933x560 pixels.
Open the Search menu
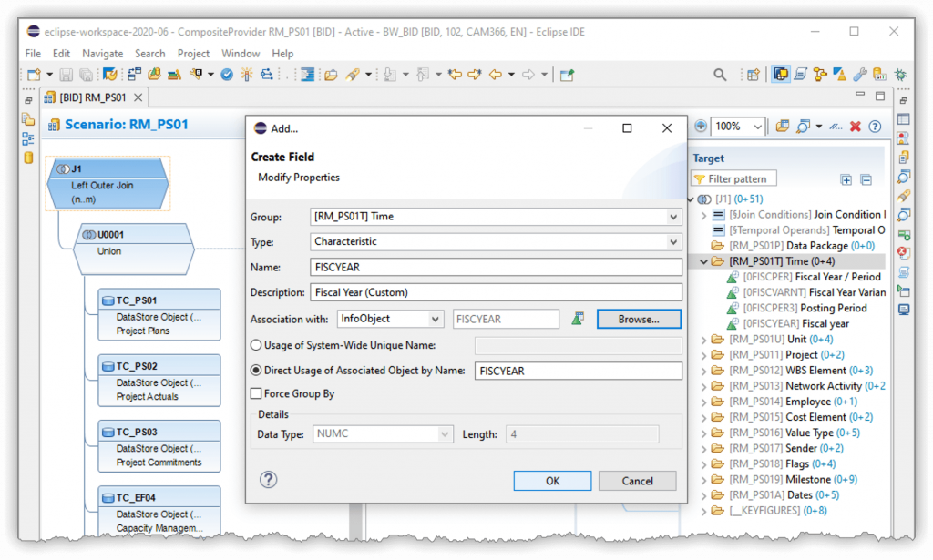[150, 54]
